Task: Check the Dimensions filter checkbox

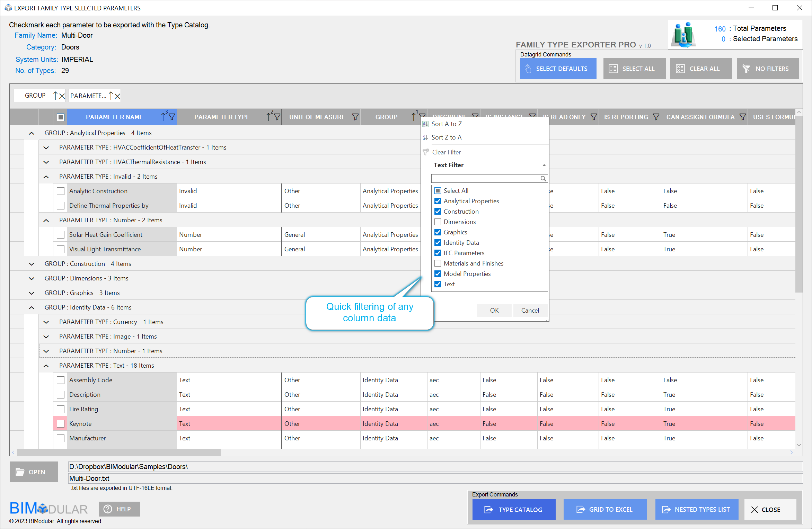Action: (x=438, y=222)
